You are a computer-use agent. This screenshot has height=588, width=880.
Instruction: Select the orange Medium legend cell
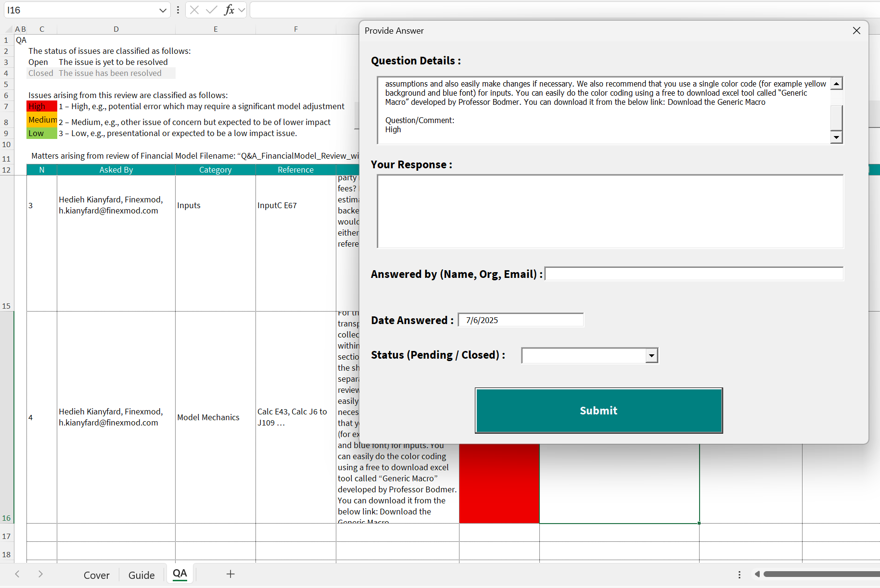42,120
